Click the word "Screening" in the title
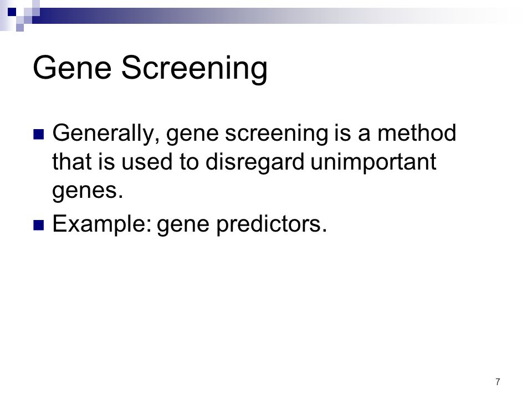This screenshot has width=532, height=399. (x=195, y=69)
